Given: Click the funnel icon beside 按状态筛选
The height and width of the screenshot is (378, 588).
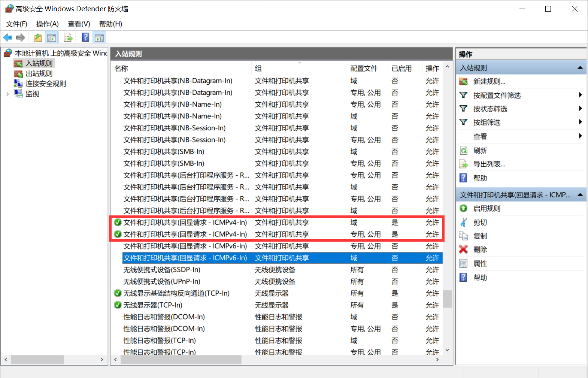Looking at the screenshot, I should 464,109.
